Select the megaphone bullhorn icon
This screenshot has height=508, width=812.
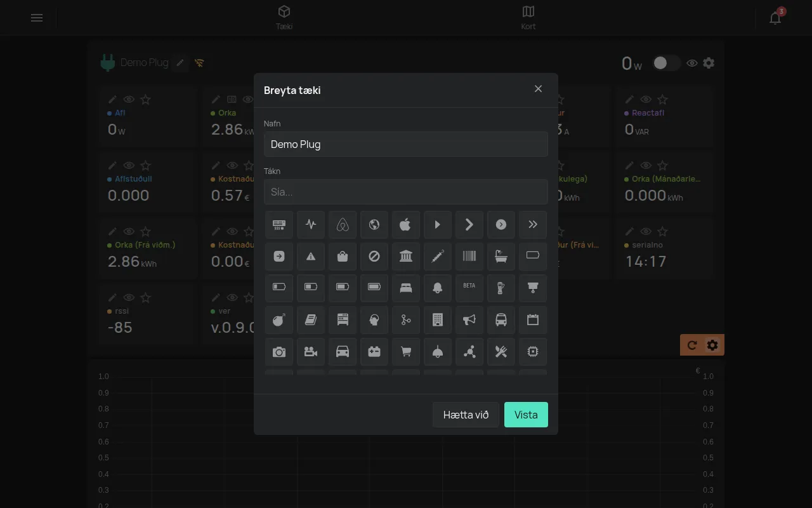point(469,319)
